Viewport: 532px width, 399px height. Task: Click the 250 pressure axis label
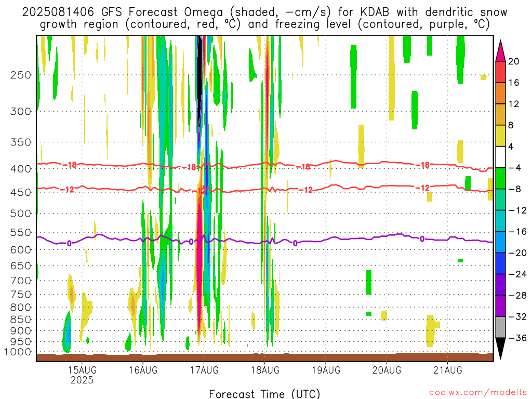click(x=21, y=75)
